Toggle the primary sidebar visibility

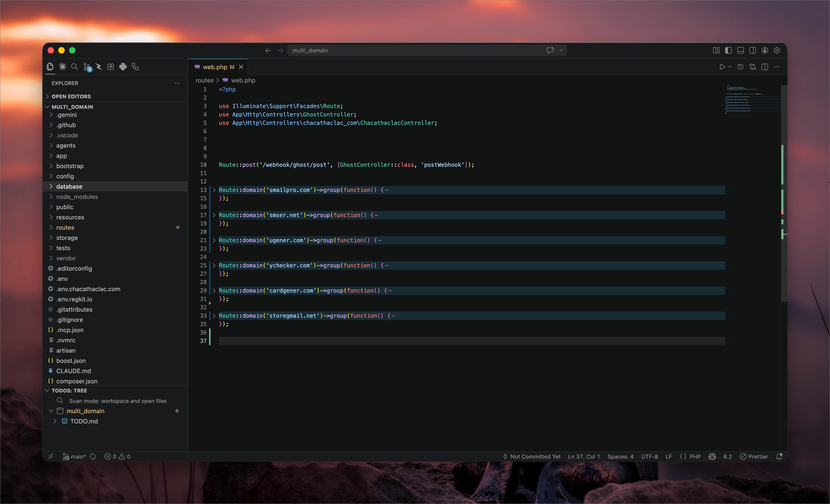(728, 50)
